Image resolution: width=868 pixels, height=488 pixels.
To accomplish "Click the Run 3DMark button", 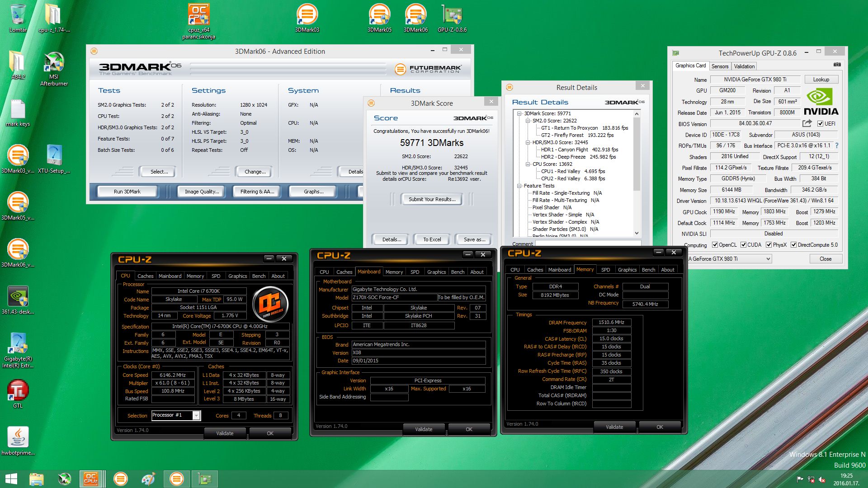I will tap(127, 192).
